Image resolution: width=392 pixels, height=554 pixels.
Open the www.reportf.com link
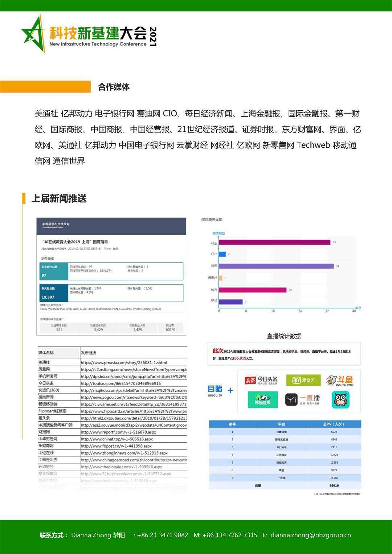118,432
